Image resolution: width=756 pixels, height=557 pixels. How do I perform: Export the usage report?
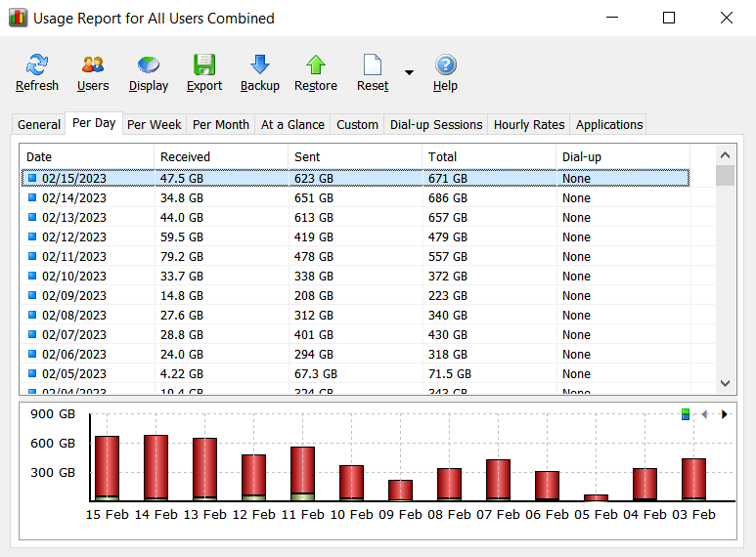pos(204,73)
